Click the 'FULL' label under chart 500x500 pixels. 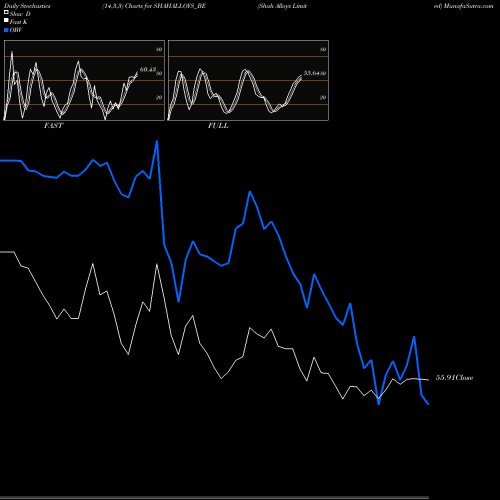[218, 126]
